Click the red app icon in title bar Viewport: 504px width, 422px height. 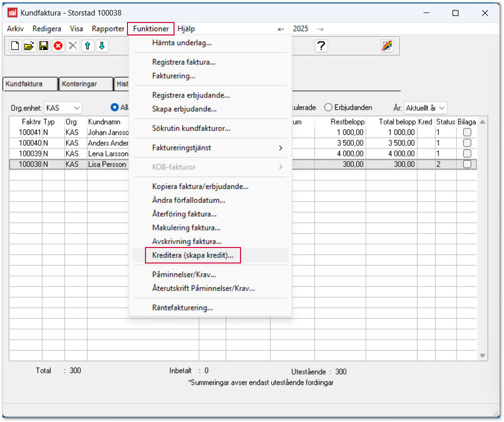point(12,13)
